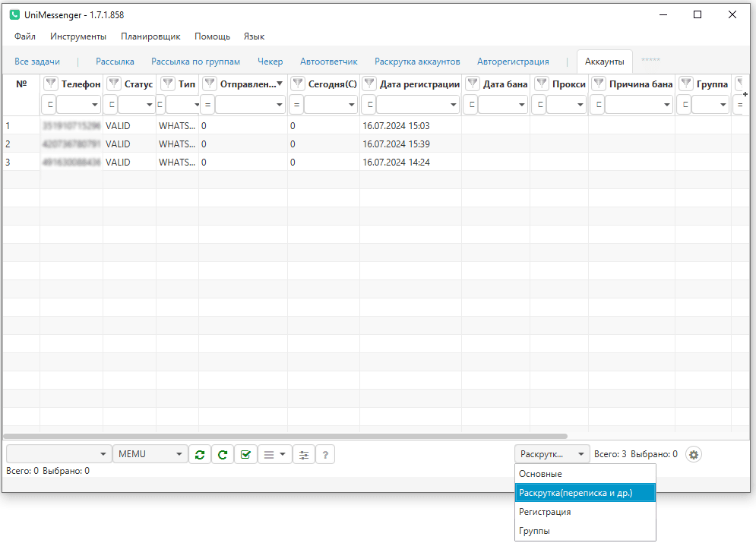Expand the Дата бана filter value dropdown

522,105
